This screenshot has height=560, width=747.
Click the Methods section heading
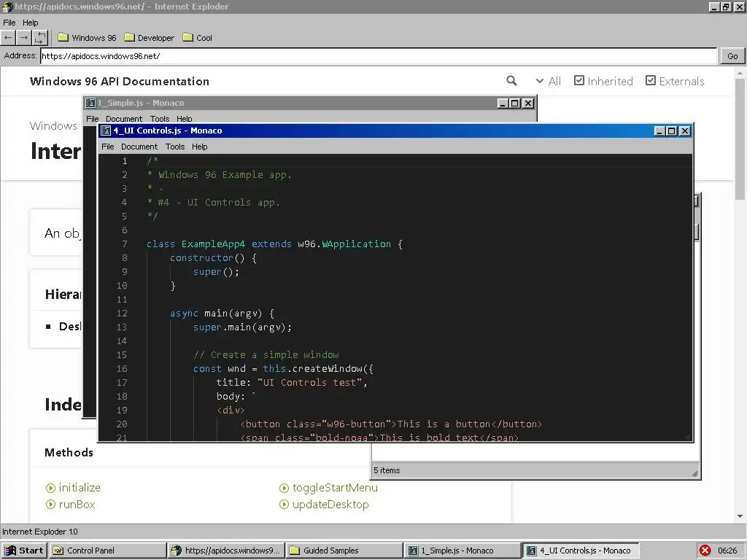point(69,452)
